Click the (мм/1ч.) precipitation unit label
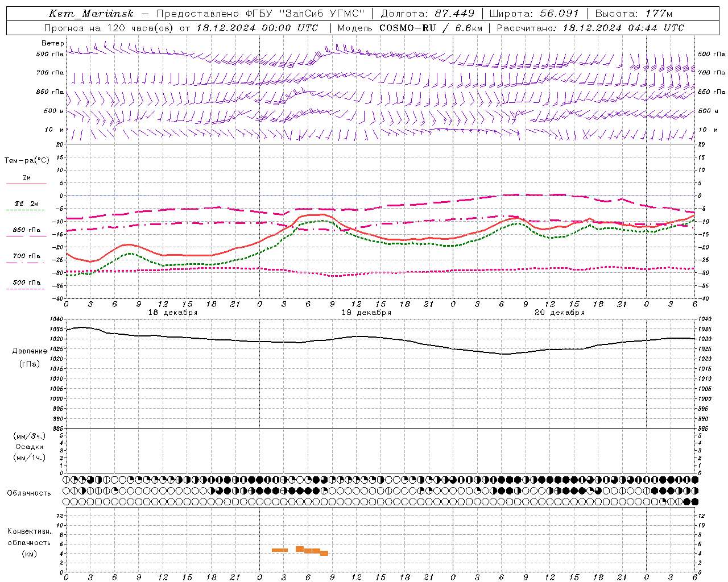728x582 pixels. point(30,458)
